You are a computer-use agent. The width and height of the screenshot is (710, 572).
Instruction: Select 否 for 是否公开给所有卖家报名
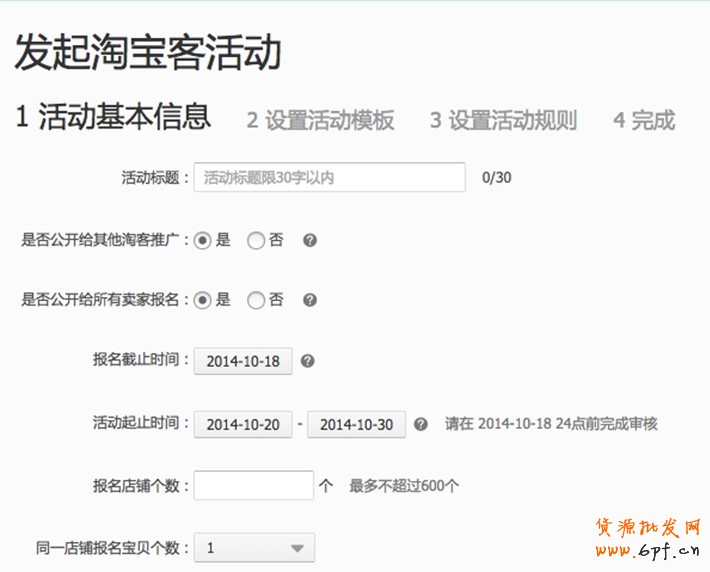point(256,300)
